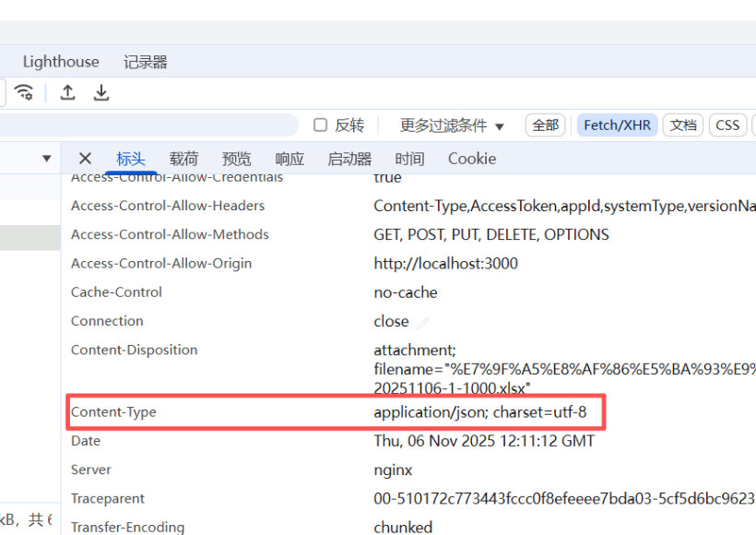
Task: Select the 全部 filter button
Action: coord(545,125)
